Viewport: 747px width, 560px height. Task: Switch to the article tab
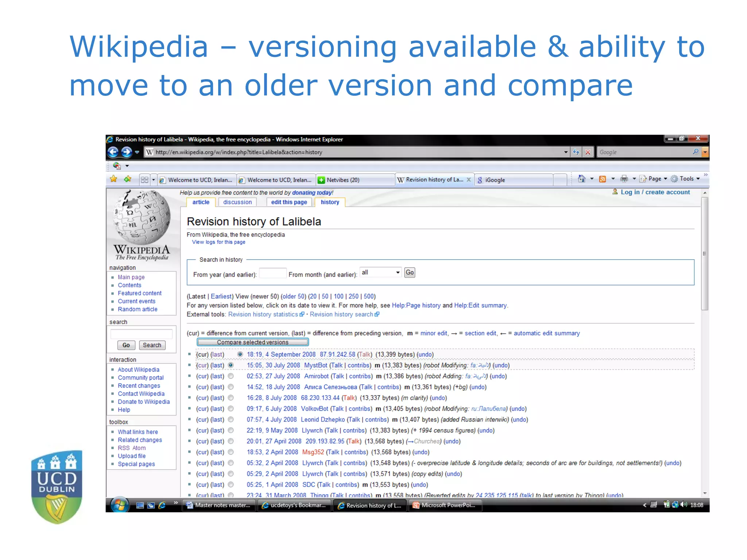[201, 202]
